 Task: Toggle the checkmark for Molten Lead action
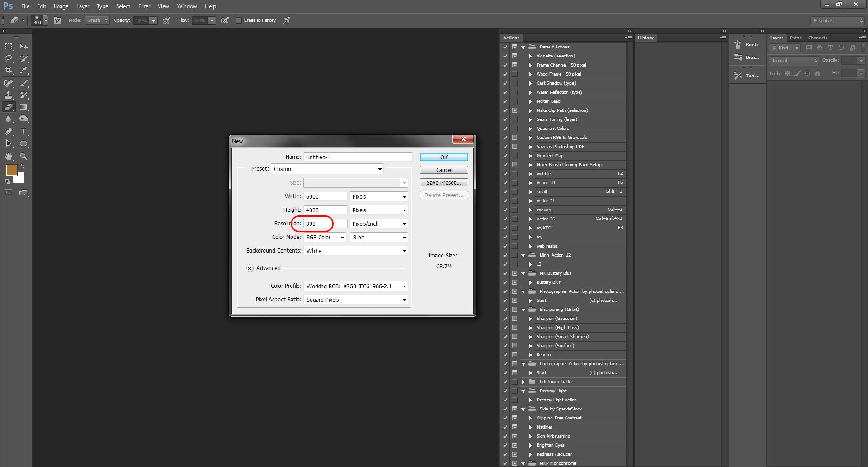[505, 101]
